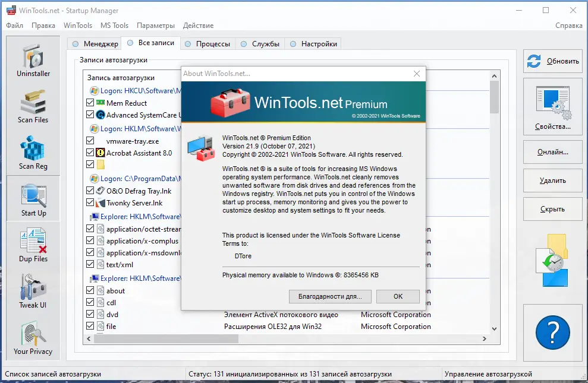Select the Start Up tool
The image size is (588, 383).
click(33, 200)
